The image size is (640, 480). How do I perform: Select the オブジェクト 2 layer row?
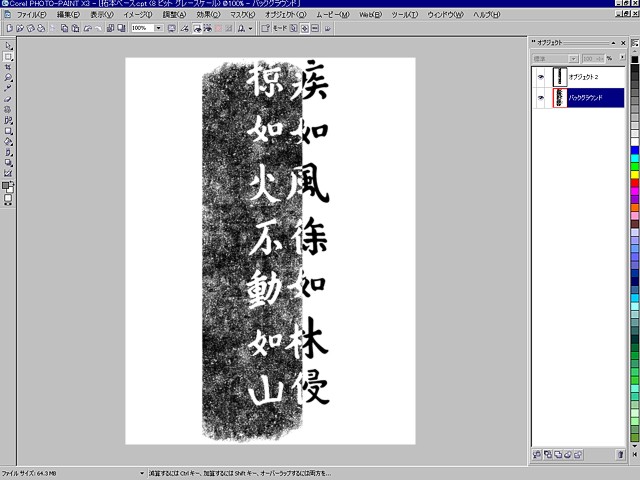coord(579,77)
